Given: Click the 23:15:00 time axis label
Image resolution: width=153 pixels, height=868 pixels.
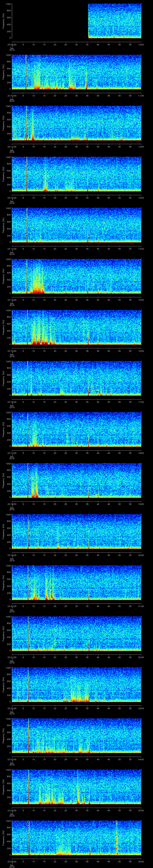Looking at the screenshot, I should [x=12, y=351].
